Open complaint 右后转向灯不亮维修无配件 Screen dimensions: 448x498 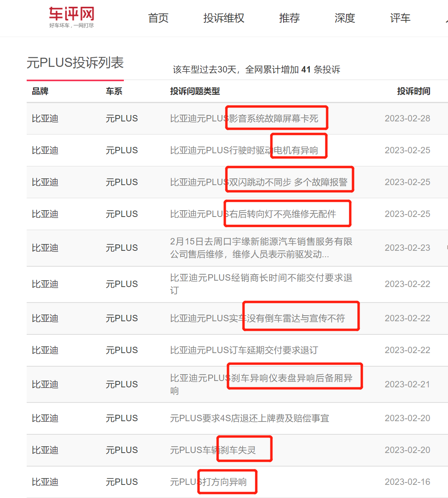pos(253,214)
